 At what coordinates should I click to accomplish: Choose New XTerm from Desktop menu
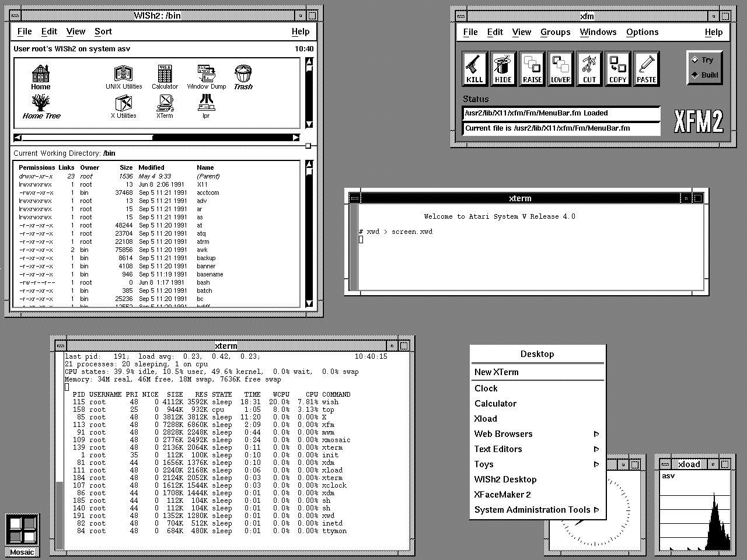pyautogui.click(x=496, y=372)
